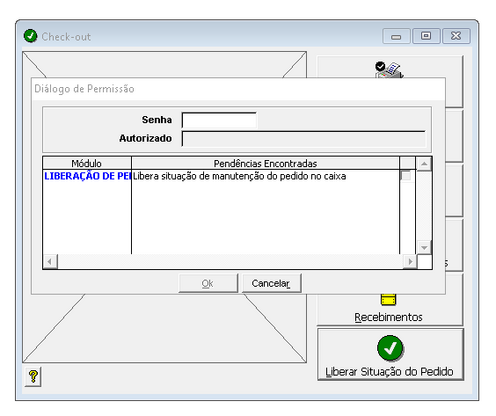Open help with yellow question mark icon
Screen dimensions: 496x416
[33, 377]
